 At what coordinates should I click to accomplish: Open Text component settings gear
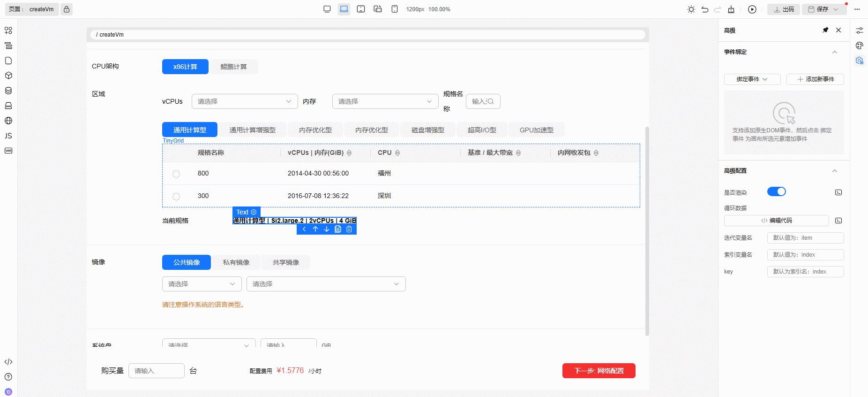pos(254,212)
